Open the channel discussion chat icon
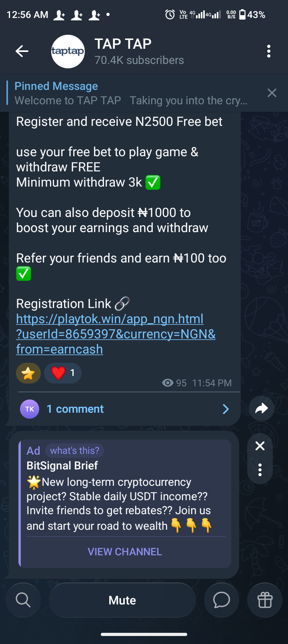The height and width of the screenshot is (644, 288). (221, 600)
